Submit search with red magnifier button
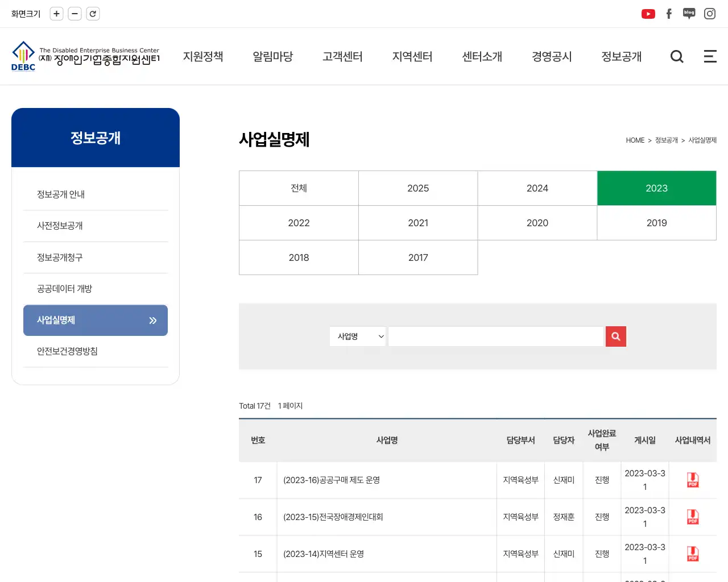The width and height of the screenshot is (728, 582). point(616,336)
